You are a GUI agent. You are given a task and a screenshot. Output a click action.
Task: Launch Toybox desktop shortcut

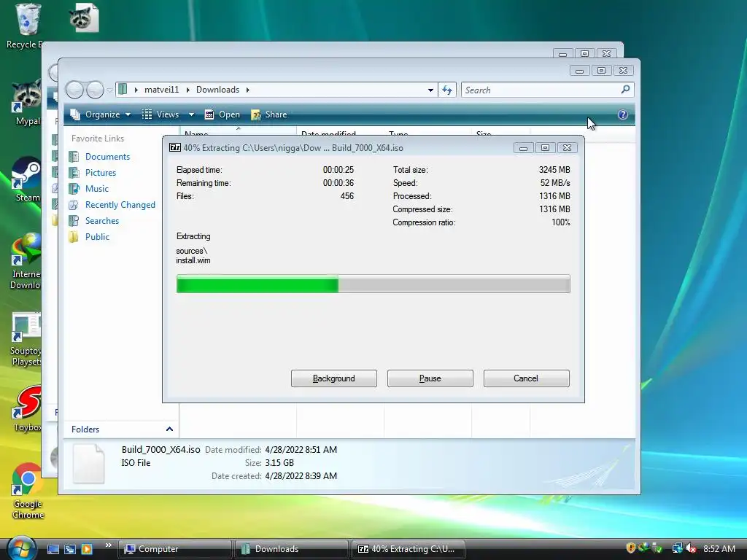27,408
